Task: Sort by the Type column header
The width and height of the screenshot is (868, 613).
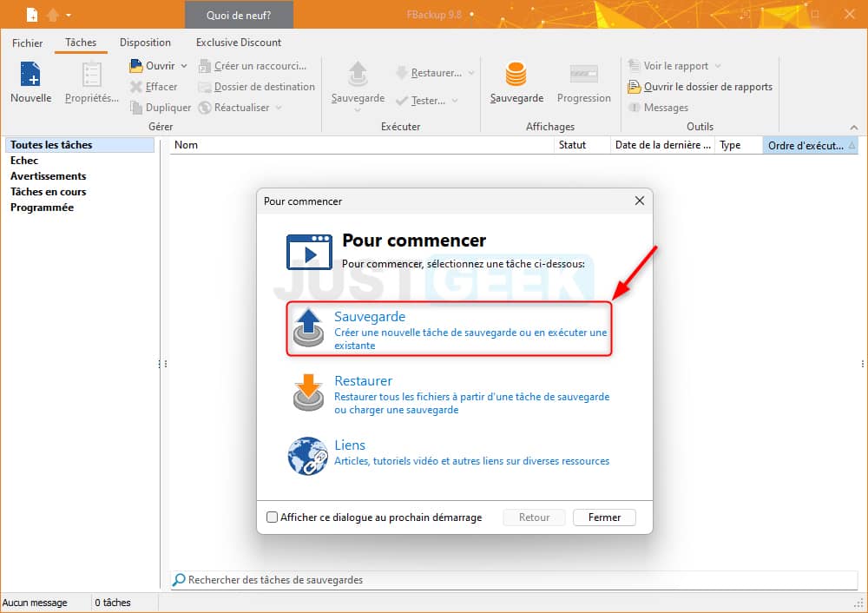Action: [739, 145]
